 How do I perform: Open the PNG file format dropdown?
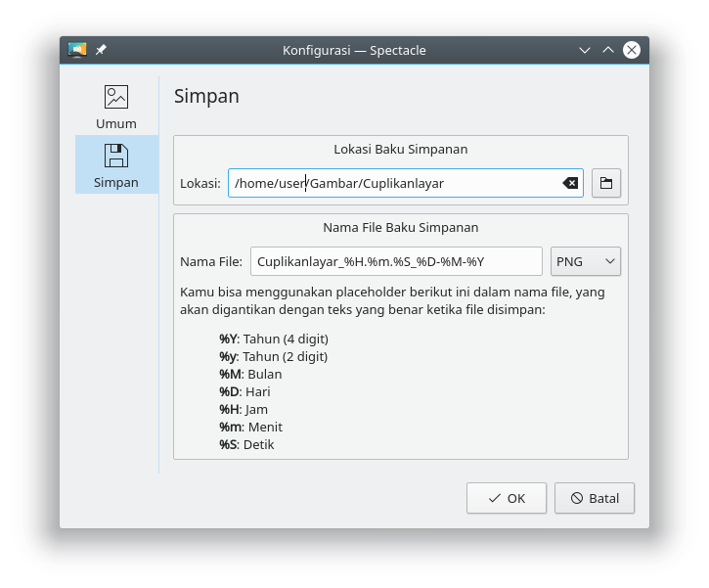[x=586, y=261]
